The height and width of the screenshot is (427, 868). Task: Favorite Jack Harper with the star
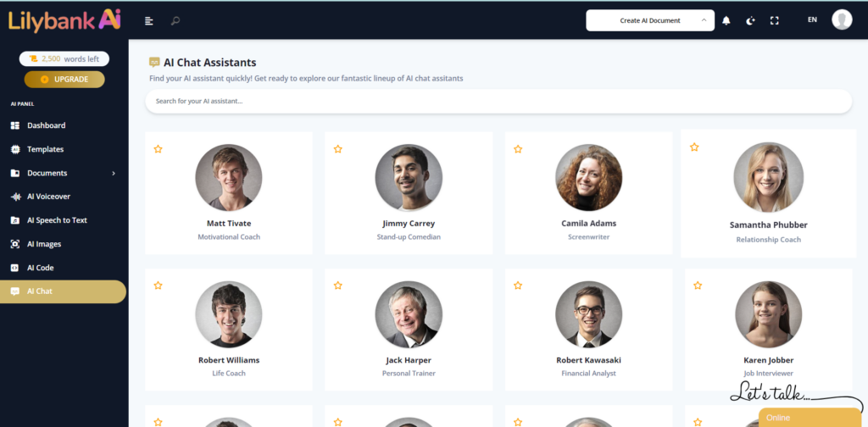click(337, 286)
